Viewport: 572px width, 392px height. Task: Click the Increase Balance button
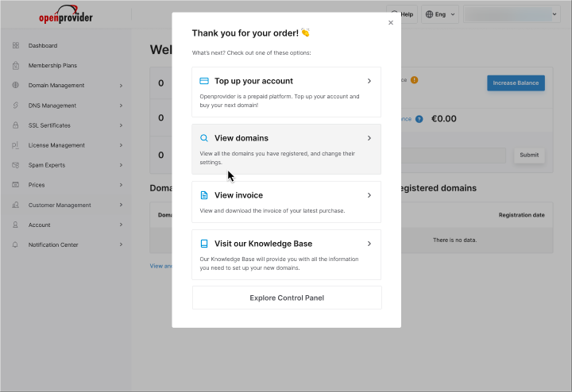[x=516, y=83]
